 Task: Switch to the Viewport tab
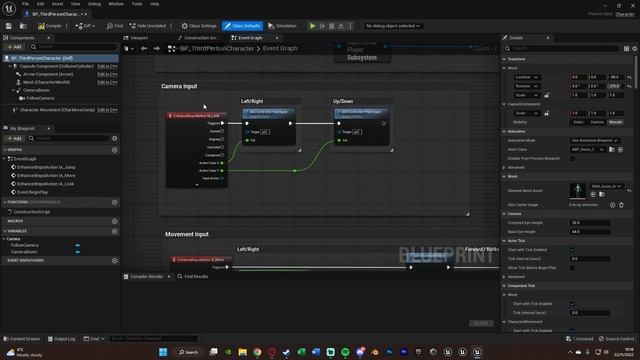(139, 38)
